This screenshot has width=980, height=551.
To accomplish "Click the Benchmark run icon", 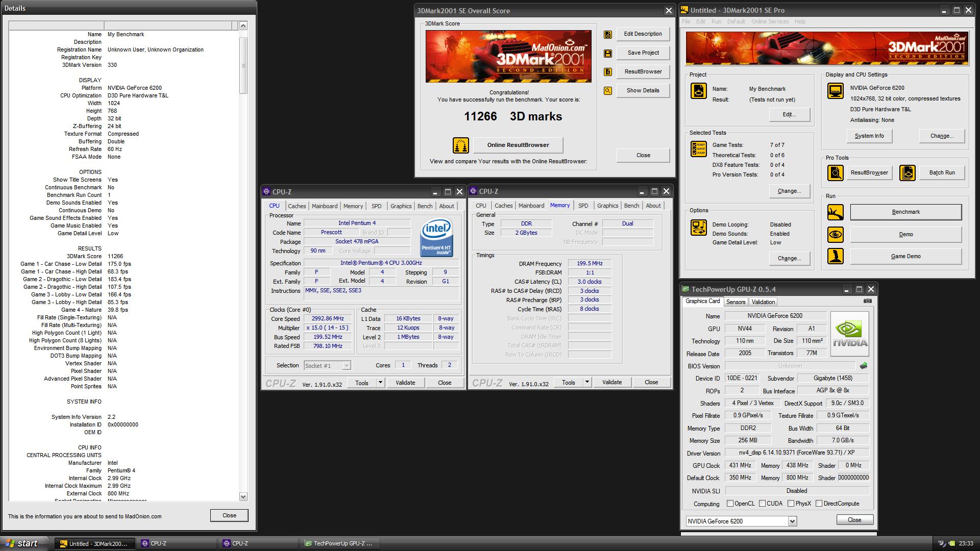I will pyautogui.click(x=835, y=212).
